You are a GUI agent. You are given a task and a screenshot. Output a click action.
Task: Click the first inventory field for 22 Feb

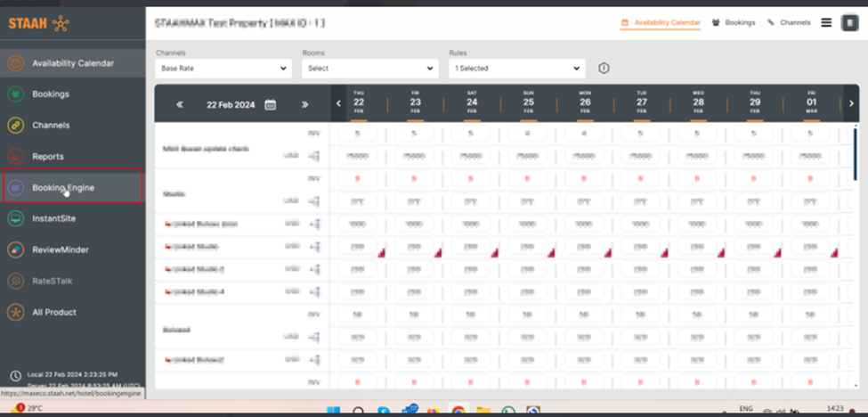point(358,133)
